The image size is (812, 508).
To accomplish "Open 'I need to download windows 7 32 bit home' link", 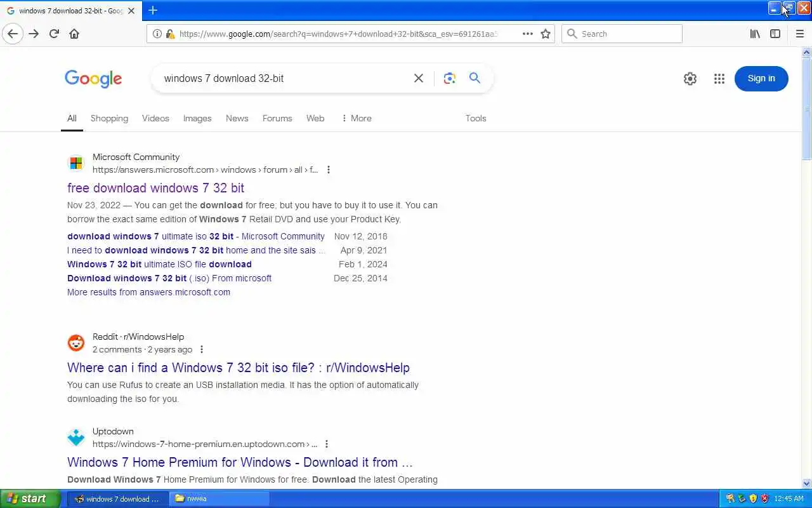I will point(196,250).
